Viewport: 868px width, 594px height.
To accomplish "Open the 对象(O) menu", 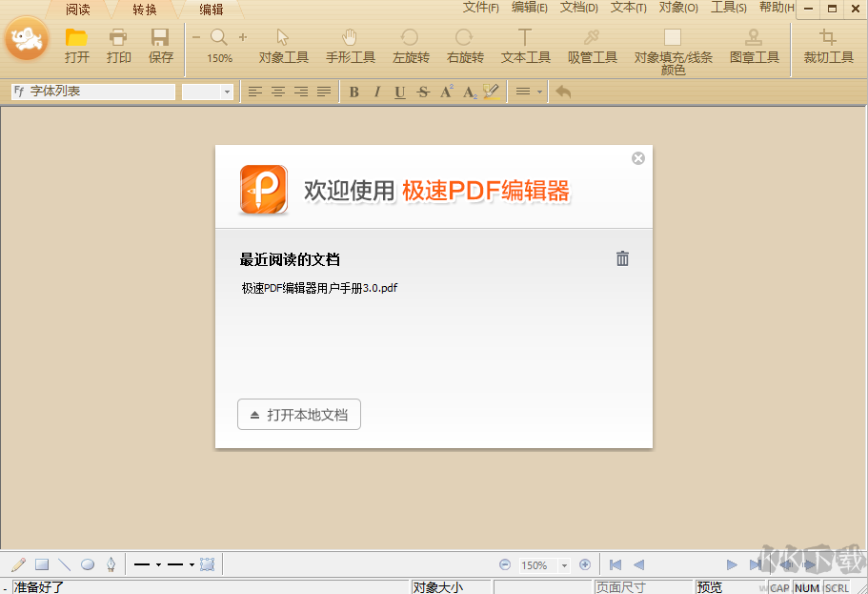I will (677, 8).
